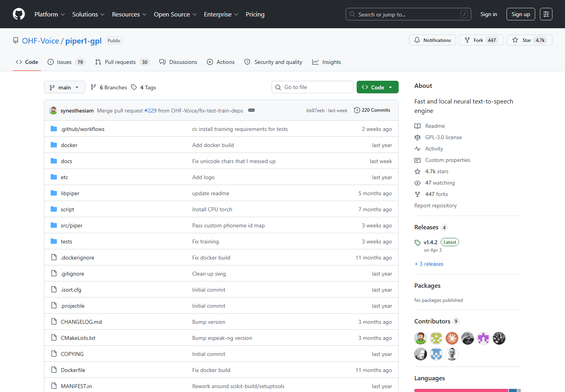The image size is (565, 392).
Task: Click the GitHub logo home icon
Action: point(19,14)
